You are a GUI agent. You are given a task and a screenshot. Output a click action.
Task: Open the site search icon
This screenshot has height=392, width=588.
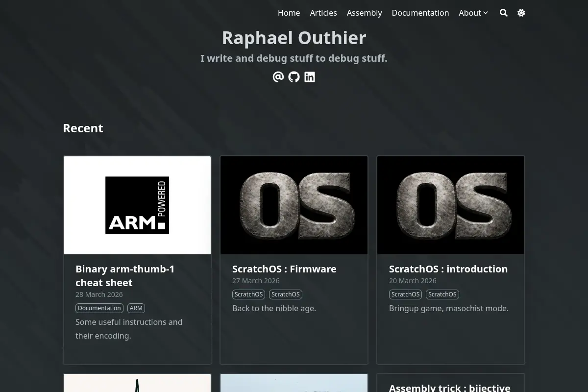504,13
